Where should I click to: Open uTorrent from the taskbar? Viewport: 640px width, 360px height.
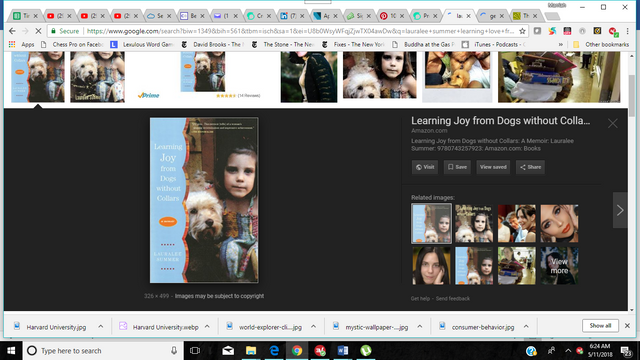(366, 351)
